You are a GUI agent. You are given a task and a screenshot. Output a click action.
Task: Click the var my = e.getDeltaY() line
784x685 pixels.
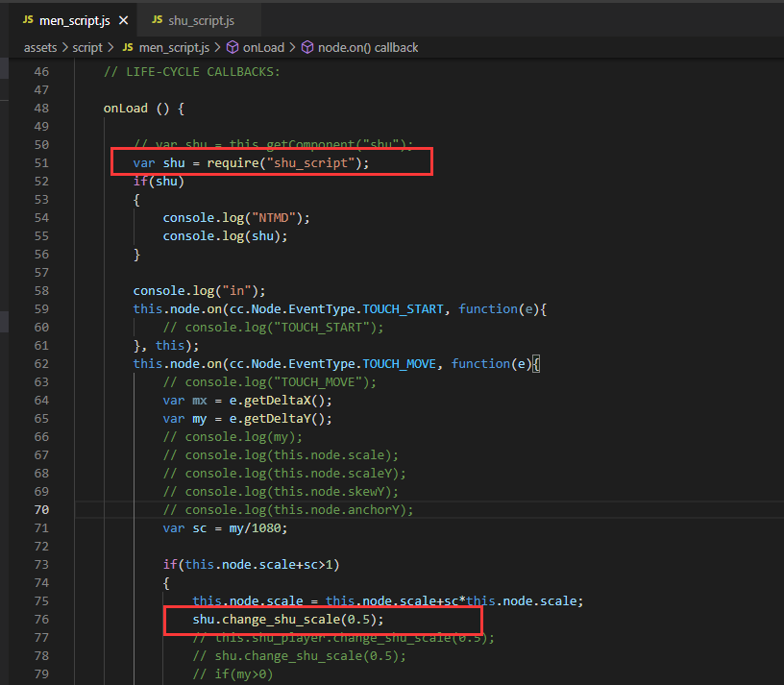247,419
